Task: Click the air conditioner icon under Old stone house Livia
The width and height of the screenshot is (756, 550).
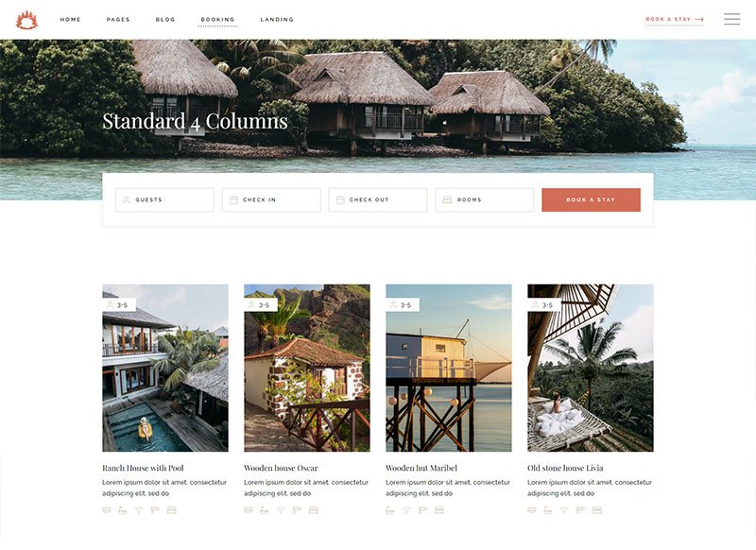Action: point(532,510)
